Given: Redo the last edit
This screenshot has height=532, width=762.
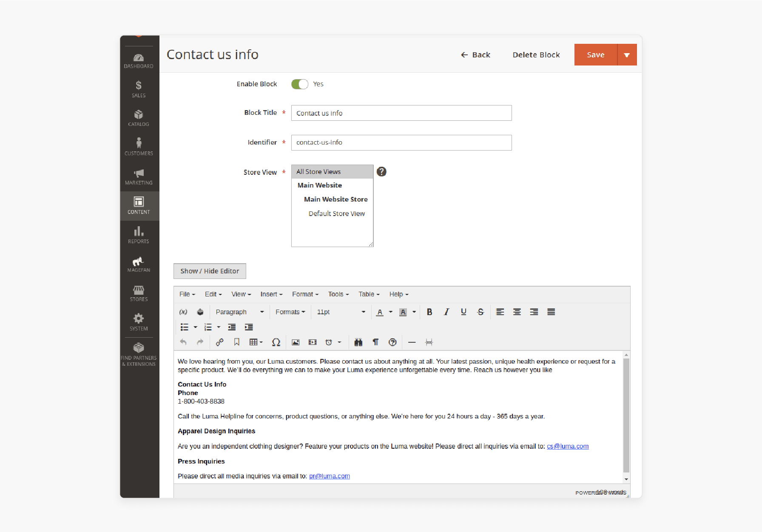Looking at the screenshot, I should point(200,342).
